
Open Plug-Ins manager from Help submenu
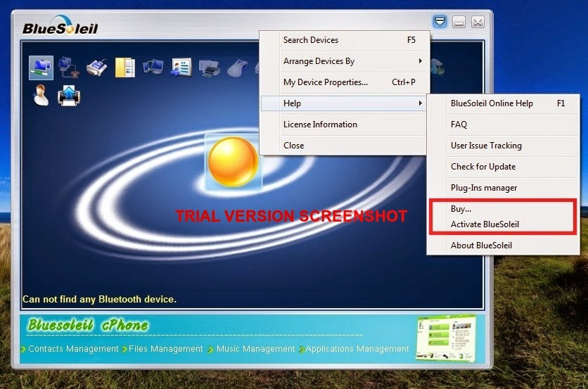point(504,187)
